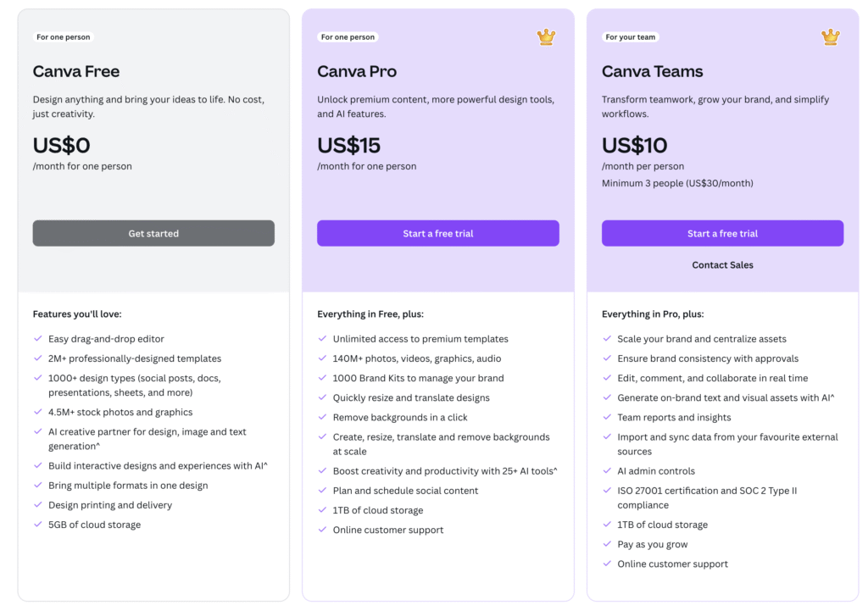Click checkmark beside Team reports and insights
Screen dimensions: 868x611
click(x=607, y=417)
